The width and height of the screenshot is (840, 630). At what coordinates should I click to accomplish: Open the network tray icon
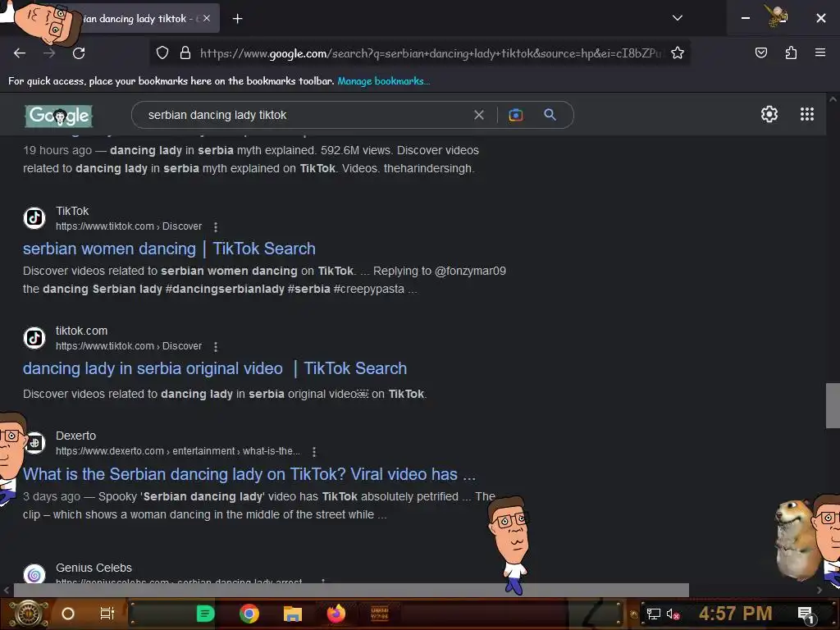653,614
